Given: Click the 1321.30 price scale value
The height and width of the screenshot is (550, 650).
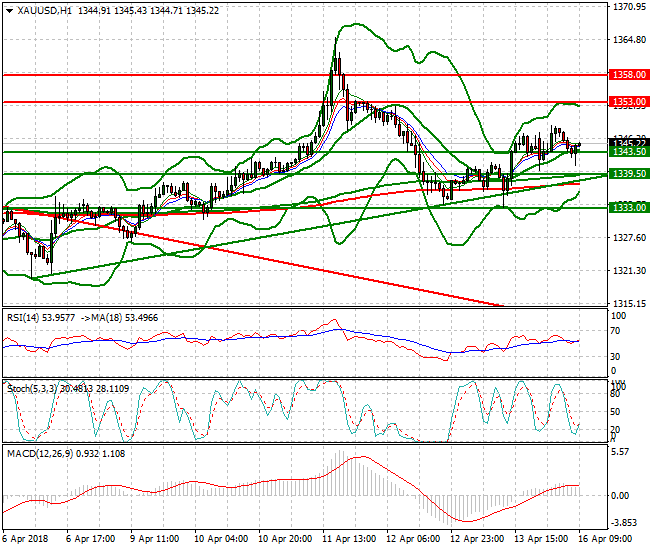Looking at the screenshot, I should pos(629,271).
